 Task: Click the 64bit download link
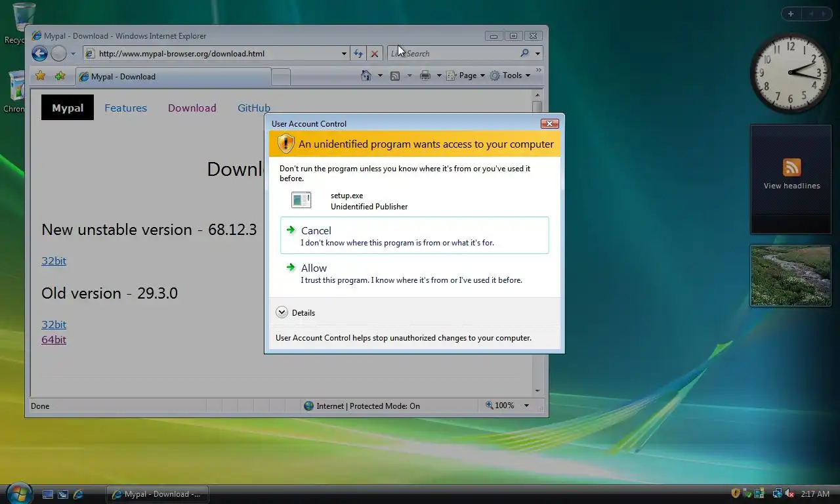(x=54, y=339)
